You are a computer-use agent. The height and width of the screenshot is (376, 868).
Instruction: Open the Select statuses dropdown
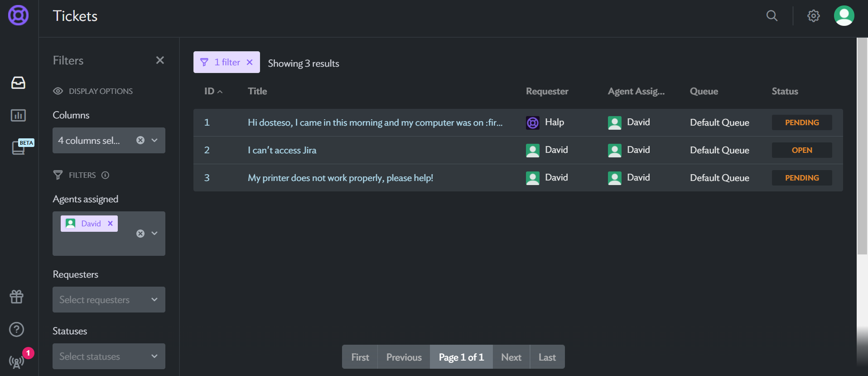pyautogui.click(x=109, y=356)
